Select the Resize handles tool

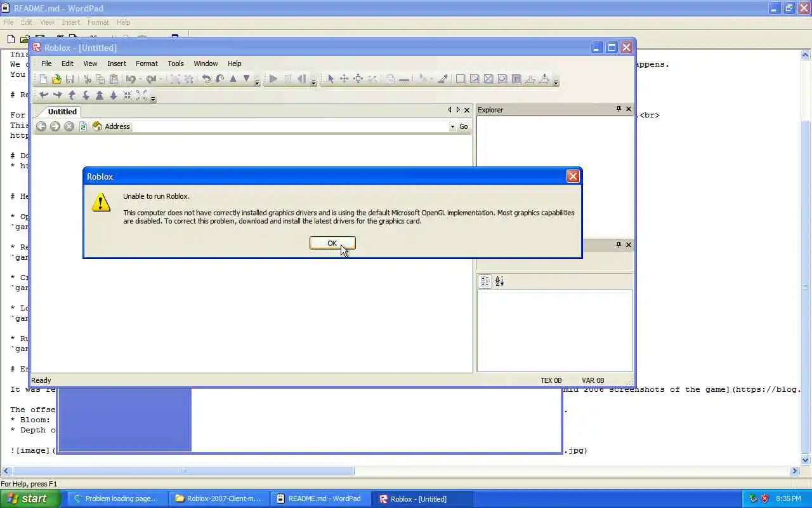click(x=358, y=79)
